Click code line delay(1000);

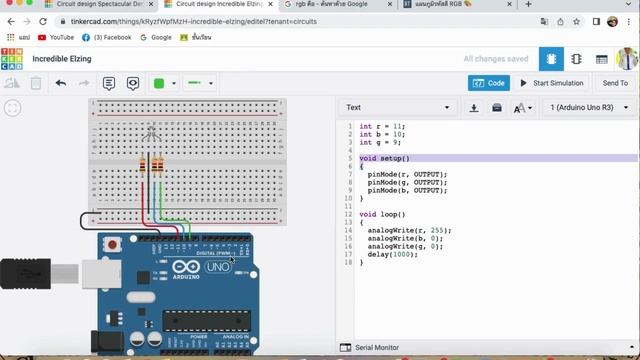tap(393, 254)
